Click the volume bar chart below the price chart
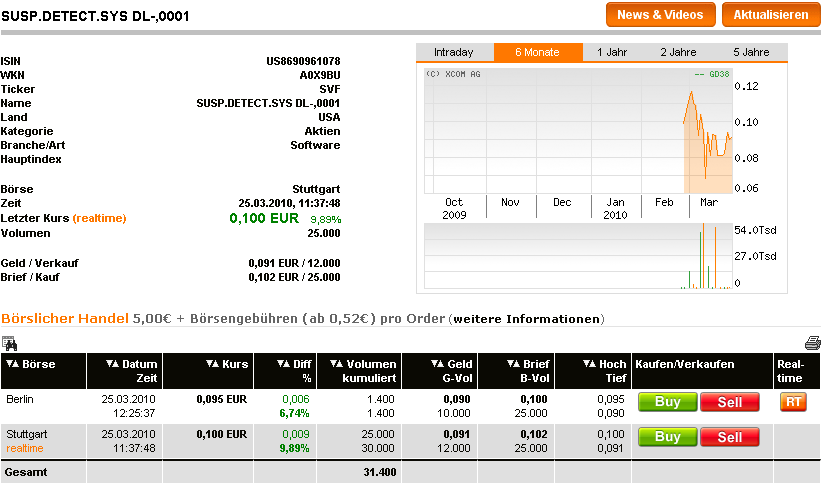Viewport: 823px width, 489px height. 578,256
